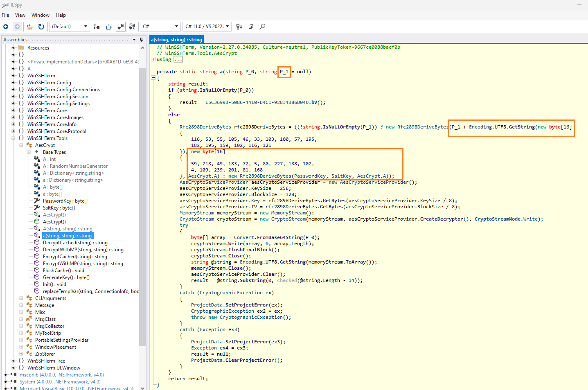Viewport: 588px width, 390px height.
Task: Select the a(string, string) : string tab
Action: point(176,40)
